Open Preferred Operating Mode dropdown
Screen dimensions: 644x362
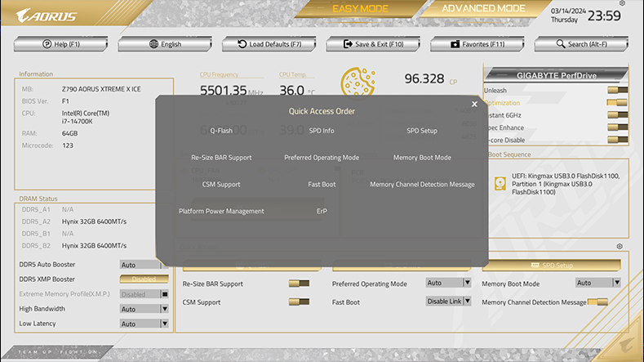coord(448,283)
